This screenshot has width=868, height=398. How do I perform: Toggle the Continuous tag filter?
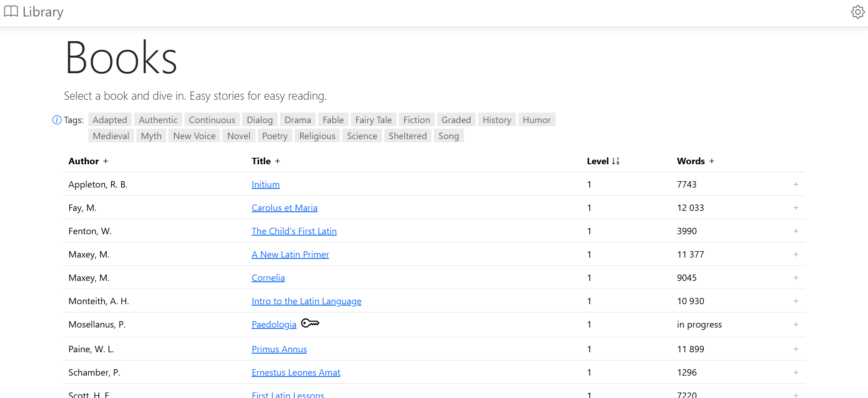(212, 120)
